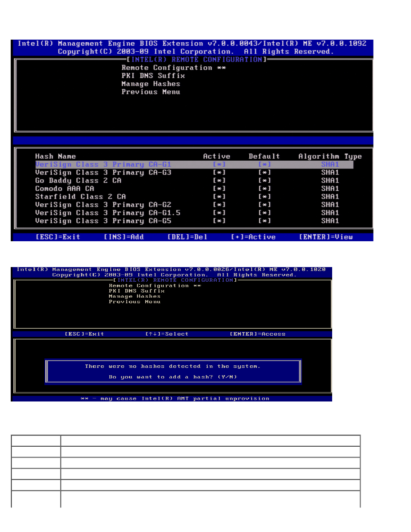Screen dimensions: 411x532
Task: Click Default [*] marker for VeriSign CA-G1.5
Action: point(265,213)
